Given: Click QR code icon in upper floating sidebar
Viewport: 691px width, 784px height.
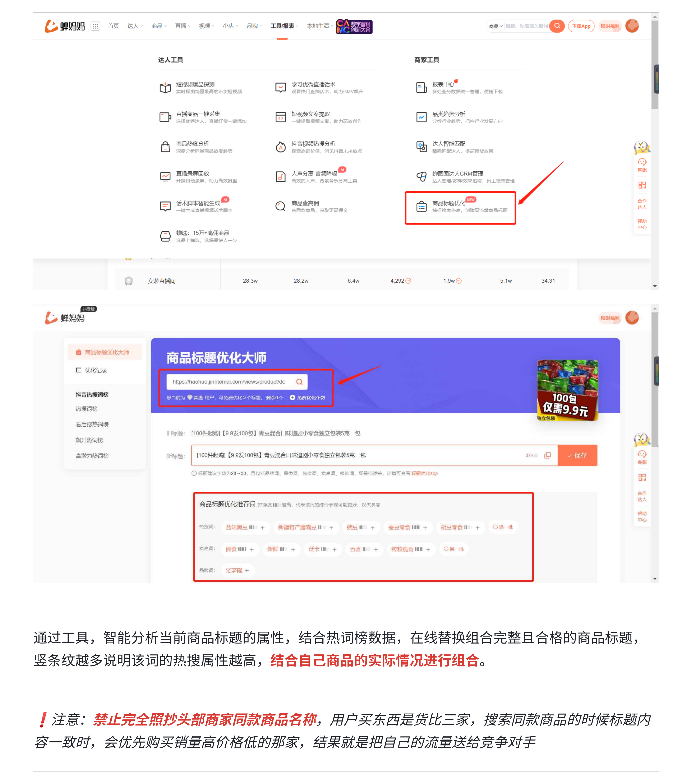Looking at the screenshot, I should [642, 185].
